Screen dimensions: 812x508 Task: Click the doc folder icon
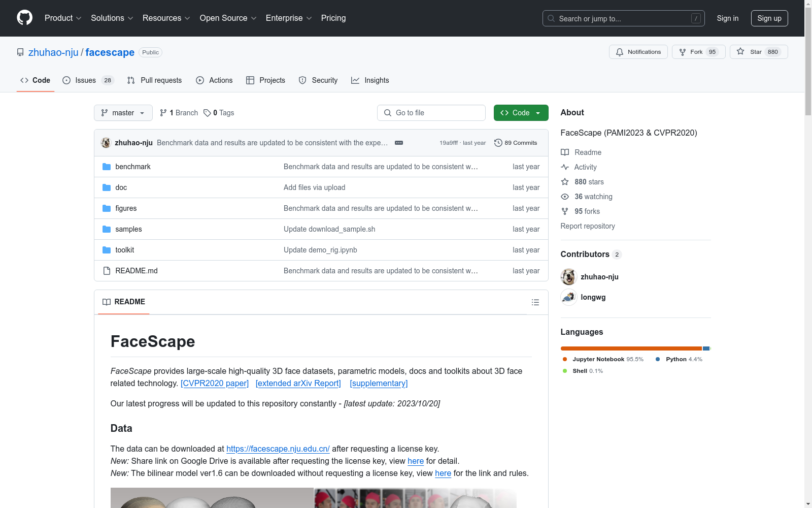[107, 187]
